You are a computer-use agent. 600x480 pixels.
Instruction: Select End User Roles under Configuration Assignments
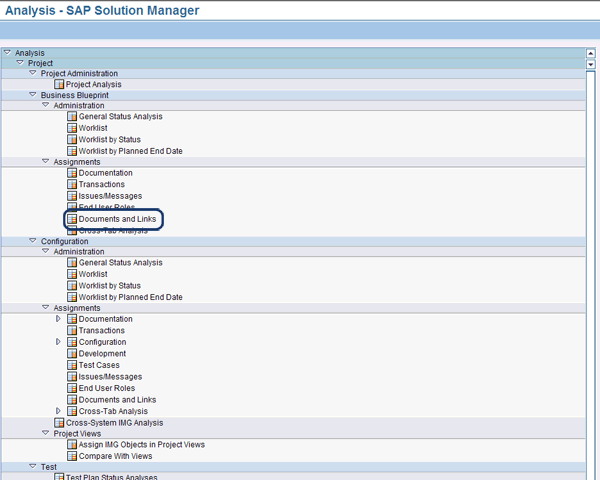[x=107, y=388]
